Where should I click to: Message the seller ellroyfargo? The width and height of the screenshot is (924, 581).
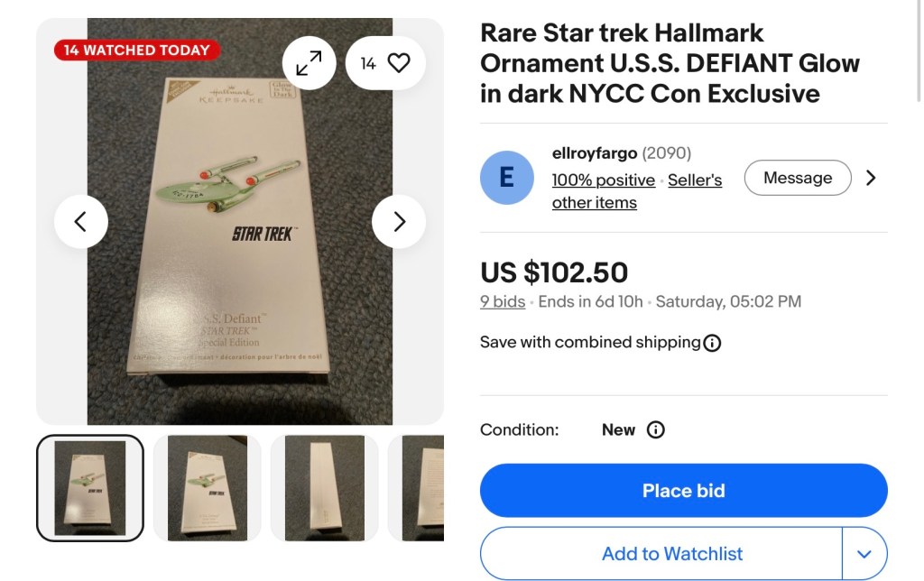[797, 178]
